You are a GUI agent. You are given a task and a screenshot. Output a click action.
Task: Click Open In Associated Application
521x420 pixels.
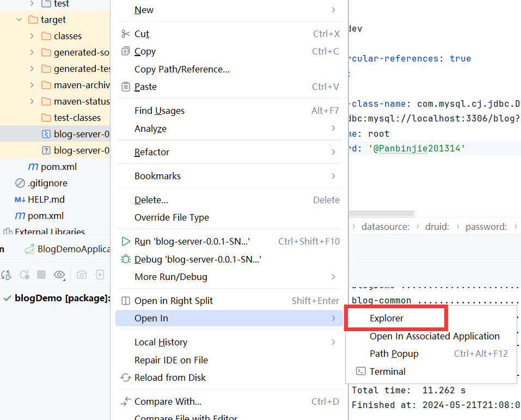click(434, 336)
